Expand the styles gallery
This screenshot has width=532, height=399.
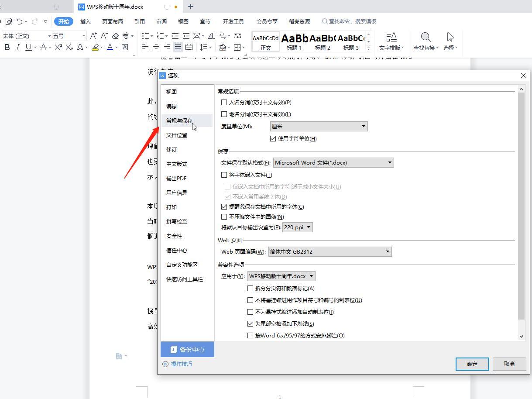point(369,48)
